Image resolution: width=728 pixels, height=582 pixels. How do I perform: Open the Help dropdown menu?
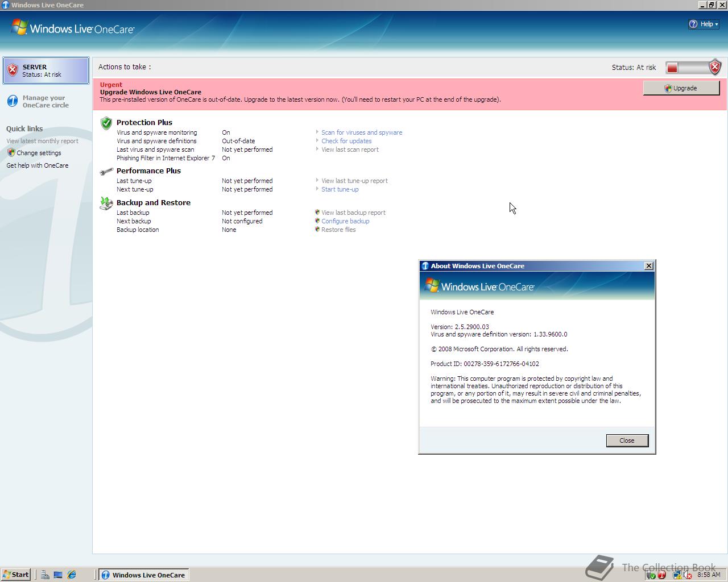click(704, 24)
